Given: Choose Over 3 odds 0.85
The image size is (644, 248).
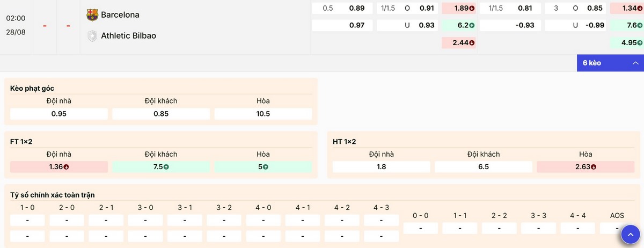Looking at the screenshot, I should tap(575, 8).
